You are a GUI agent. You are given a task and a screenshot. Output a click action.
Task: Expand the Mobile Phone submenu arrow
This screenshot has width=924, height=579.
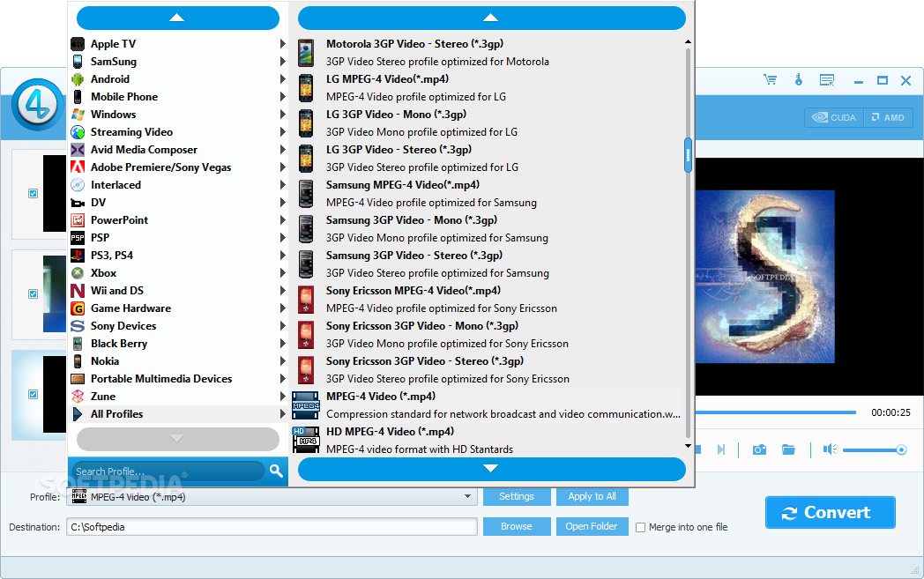point(283,97)
